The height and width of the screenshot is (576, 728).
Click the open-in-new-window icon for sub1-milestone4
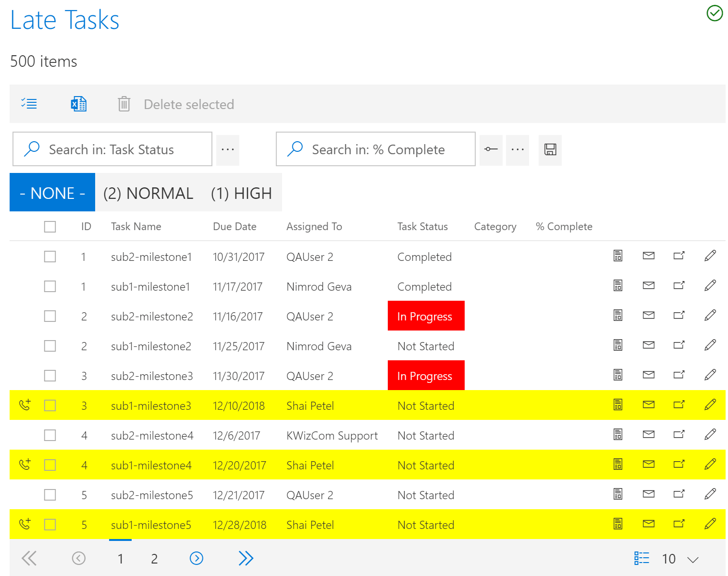coord(679,464)
